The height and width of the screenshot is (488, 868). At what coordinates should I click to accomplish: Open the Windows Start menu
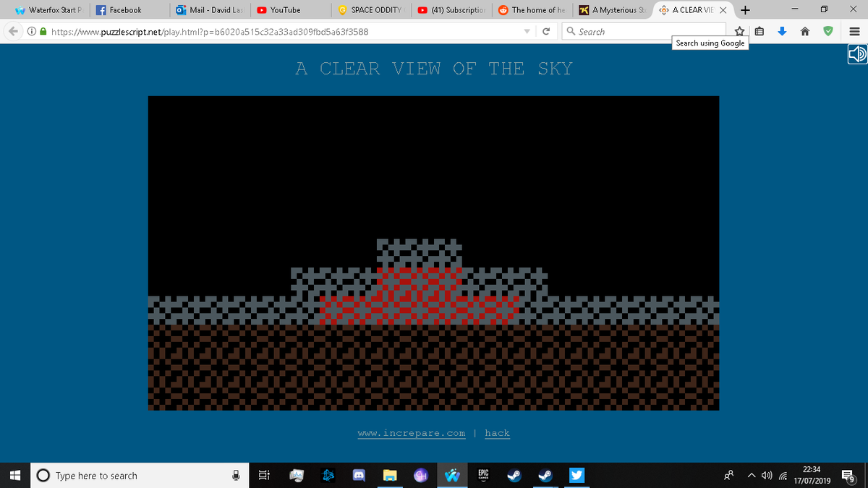(14, 475)
